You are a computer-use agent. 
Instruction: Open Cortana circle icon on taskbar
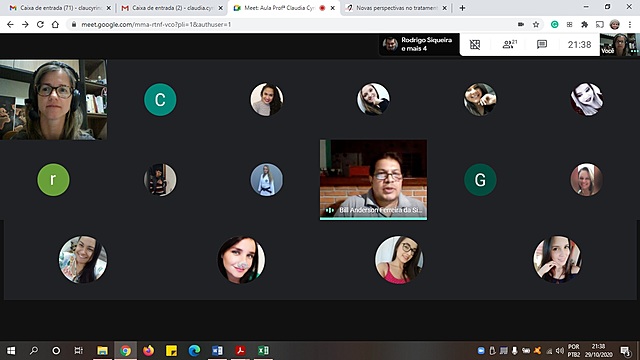click(56, 351)
